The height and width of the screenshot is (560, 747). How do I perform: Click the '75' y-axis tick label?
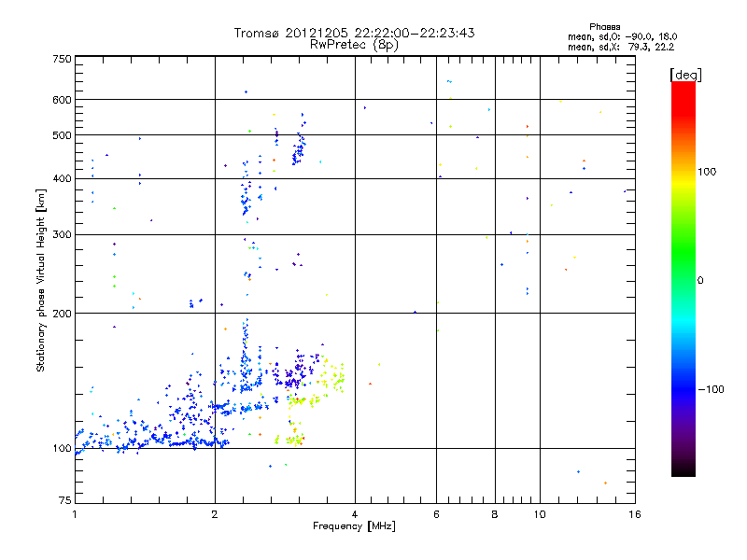[x=65, y=500]
